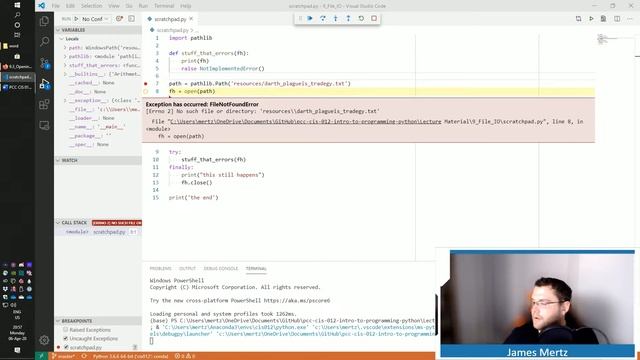This screenshot has width=640, height=360.
Task: Step Over in the debug toolbar
Action: pos(322,18)
